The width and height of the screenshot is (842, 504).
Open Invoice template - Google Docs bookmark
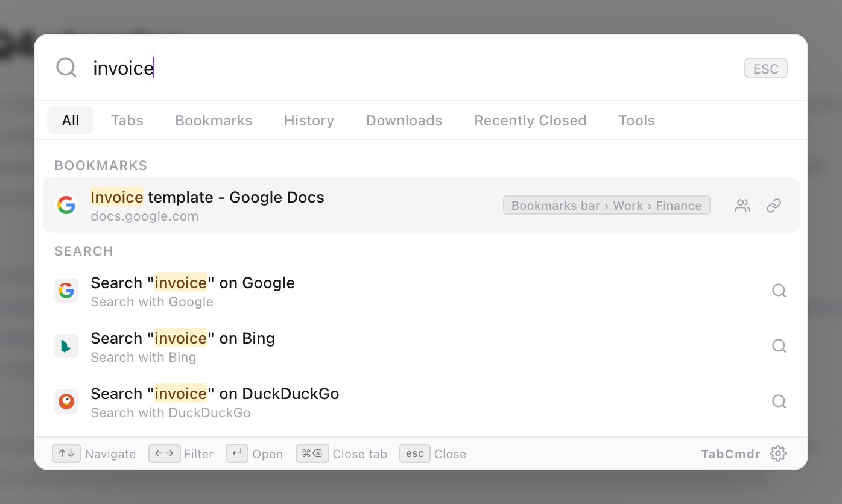coord(421,205)
